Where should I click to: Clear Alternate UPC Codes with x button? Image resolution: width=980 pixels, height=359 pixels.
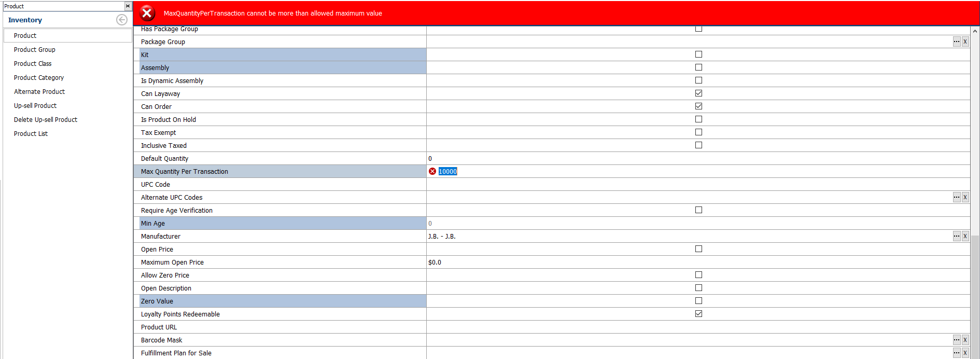click(965, 197)
